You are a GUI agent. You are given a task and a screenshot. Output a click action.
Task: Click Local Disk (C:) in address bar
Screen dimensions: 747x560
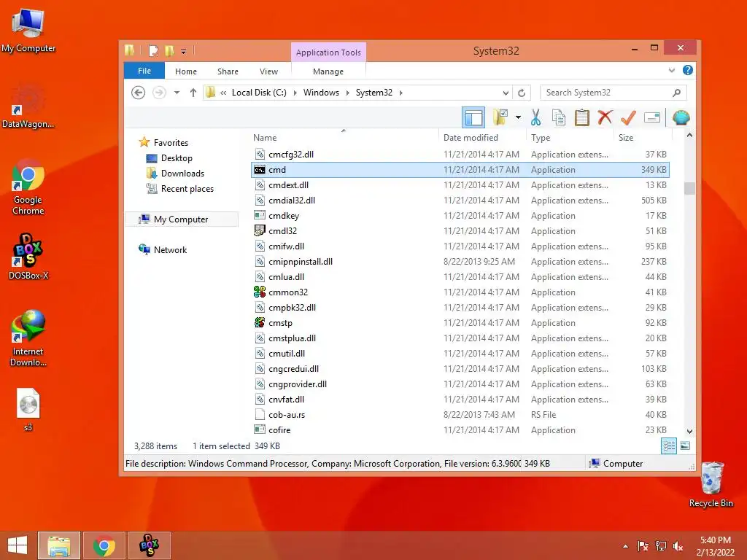point(259,93)
